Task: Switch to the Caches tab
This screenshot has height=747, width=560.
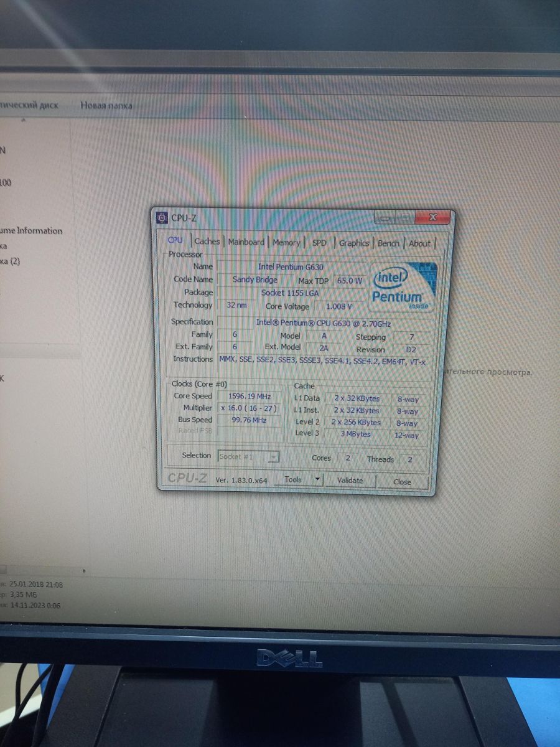Action: pyautogui.click(x=207, y=242)
